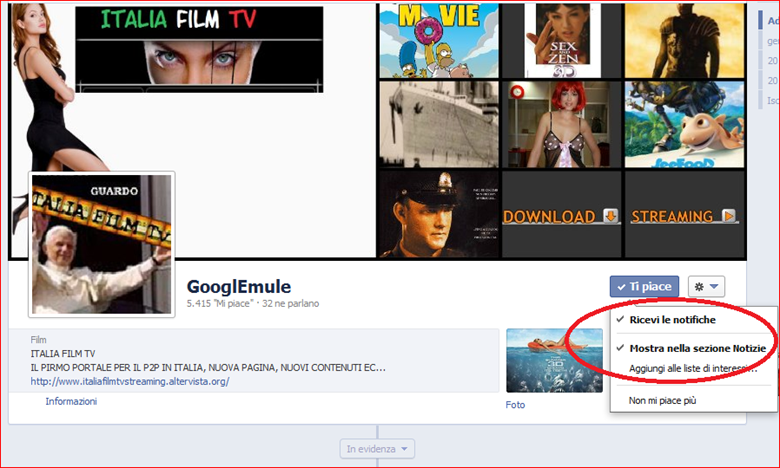Click the 5.415 "Mi piace" count text

click(220, 303)
